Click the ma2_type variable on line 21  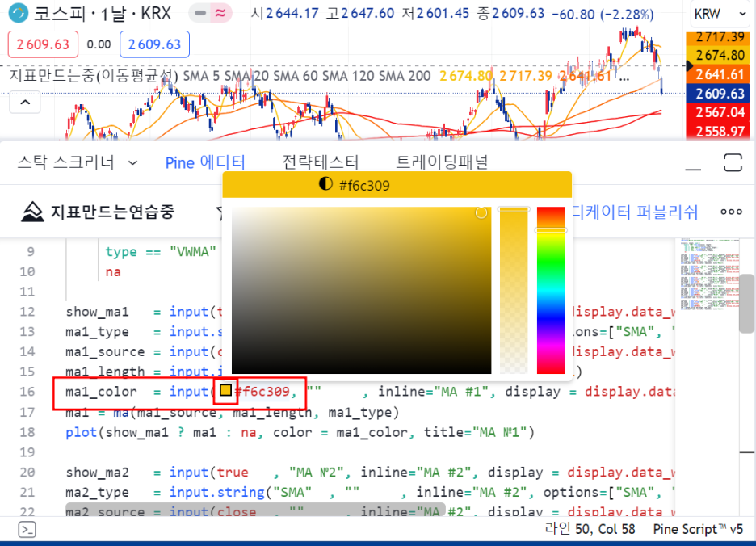coord(98,493)
